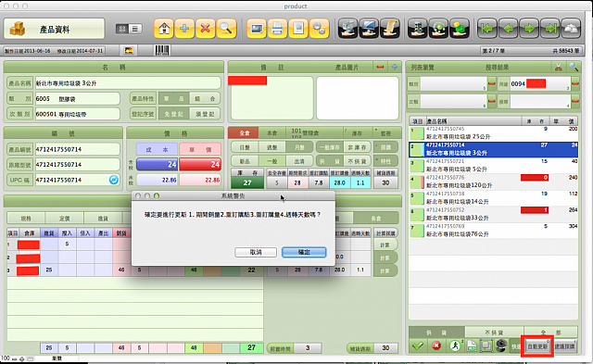Select list row 新北市專用垃圾袋 5公升
This screenshot has width=593, height=364.
click(x=493, y=166)
